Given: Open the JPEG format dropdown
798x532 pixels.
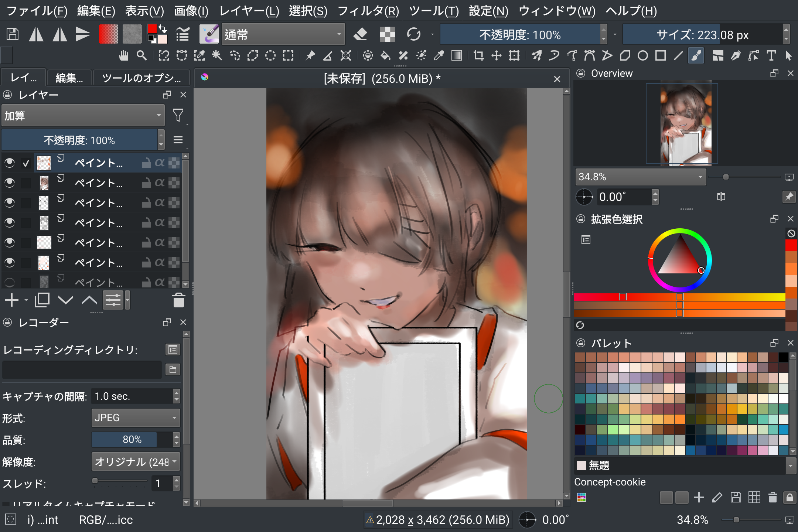Looking at the screenshot, I should coord(135,418).
